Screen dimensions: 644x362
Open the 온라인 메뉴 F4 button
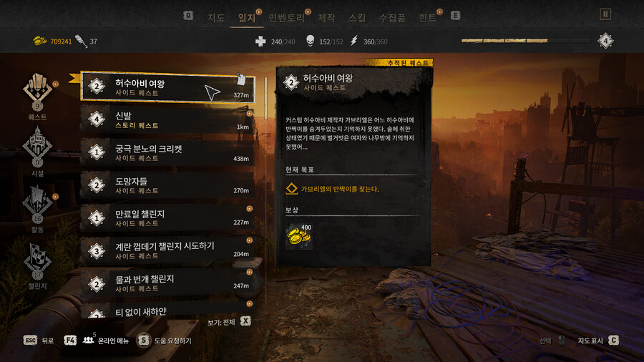97,341
